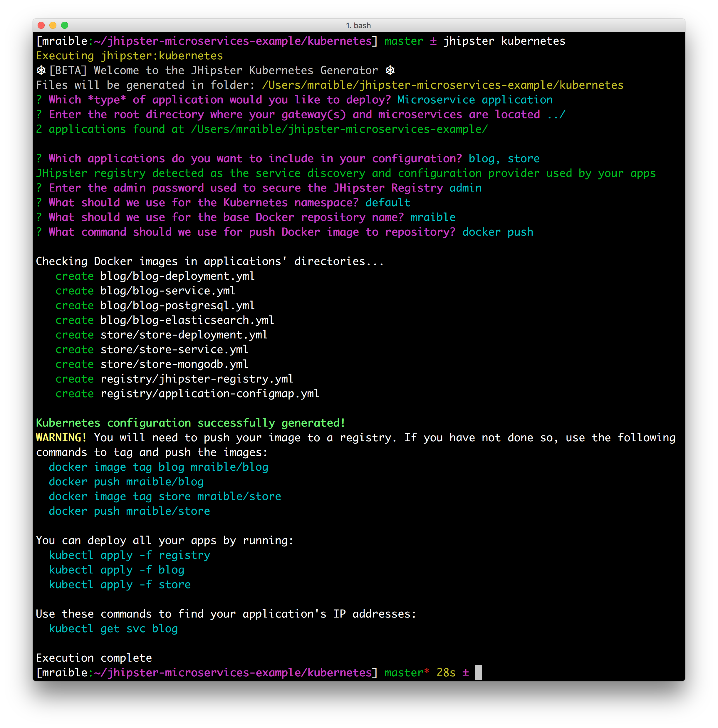Click 'registry/application-configmap.yml' file name

tap(209, 393)
